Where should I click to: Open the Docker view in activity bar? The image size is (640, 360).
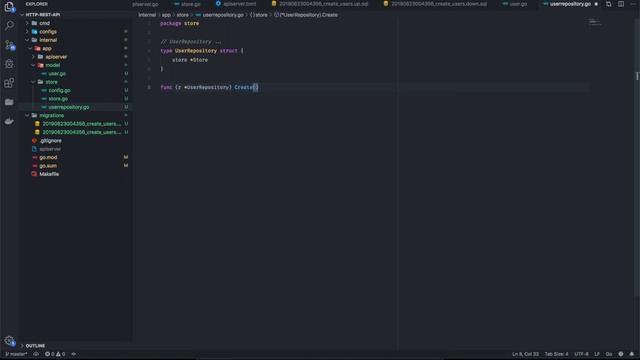(9, 121)
